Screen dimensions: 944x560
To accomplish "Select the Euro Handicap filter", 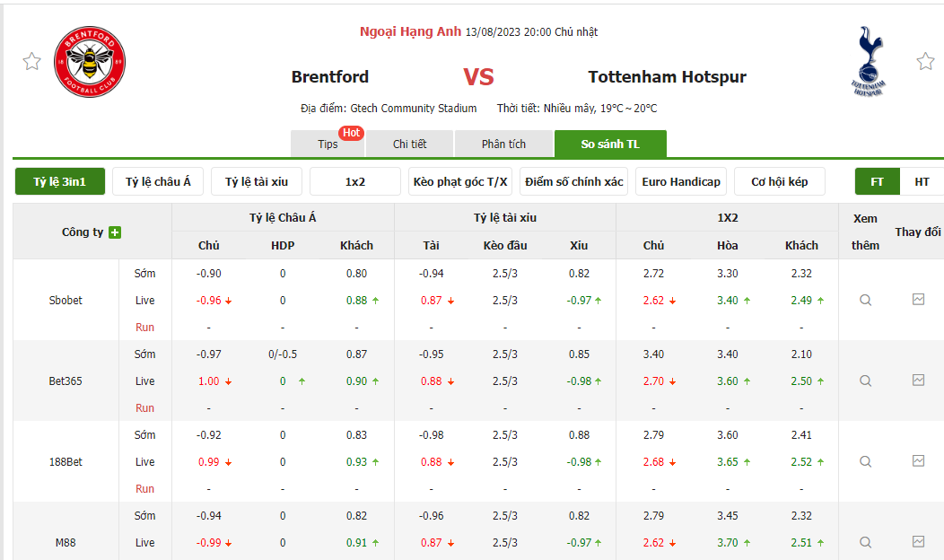I will pos(681,181).
